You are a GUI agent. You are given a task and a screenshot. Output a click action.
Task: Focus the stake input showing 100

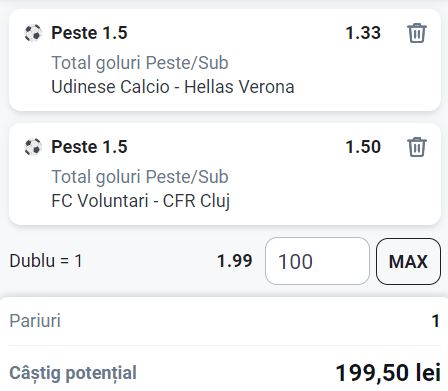coord(317,261)
